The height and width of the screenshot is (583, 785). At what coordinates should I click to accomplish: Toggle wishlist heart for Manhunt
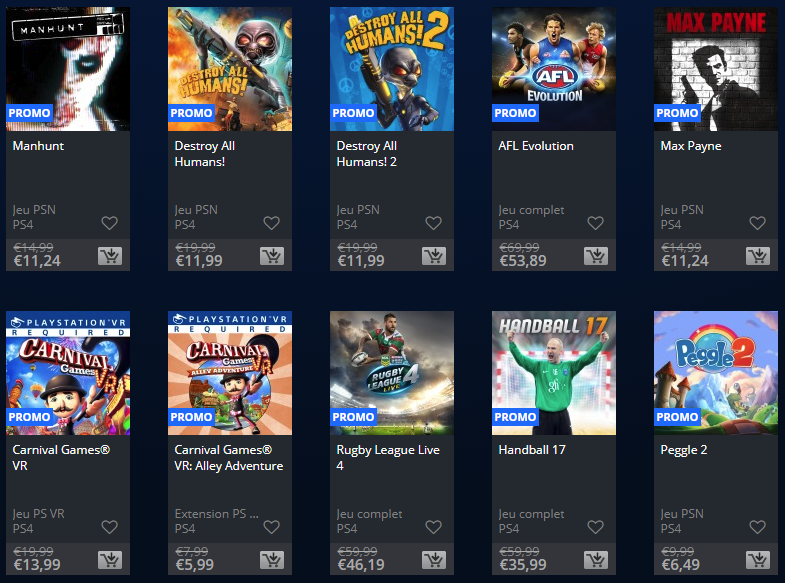click(x=110, y=223)
